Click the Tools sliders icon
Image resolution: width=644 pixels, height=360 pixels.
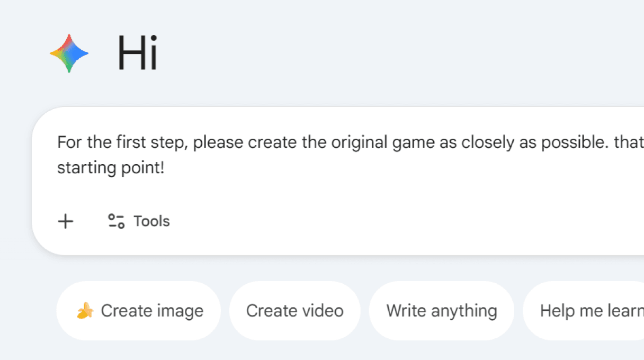(x=116, y=221)
